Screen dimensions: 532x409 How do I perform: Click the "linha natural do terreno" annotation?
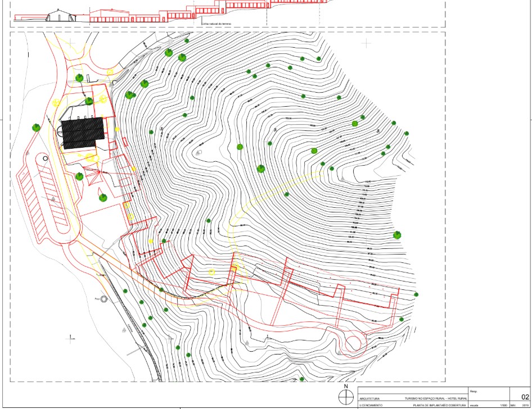pyautogui.click(x=217, y=24)
